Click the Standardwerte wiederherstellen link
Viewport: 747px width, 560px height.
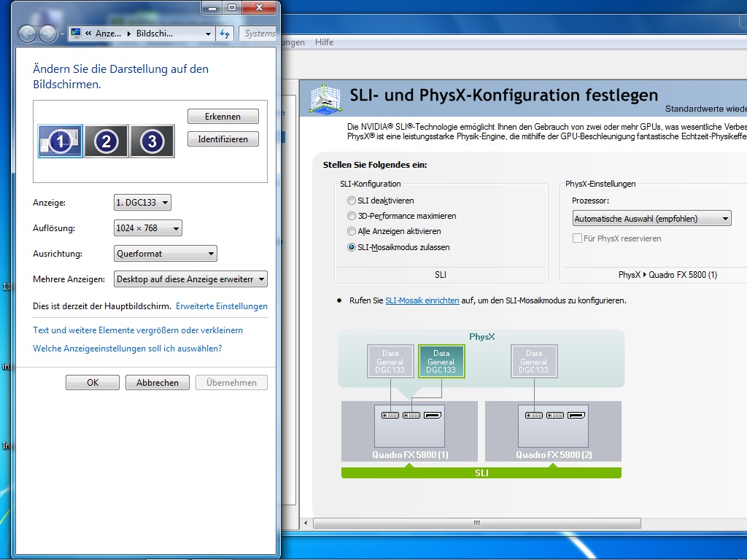click(x=705, y=109)
